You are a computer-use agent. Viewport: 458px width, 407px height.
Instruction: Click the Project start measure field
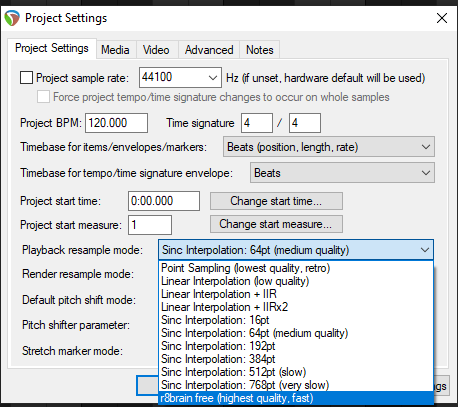(150, 225)
